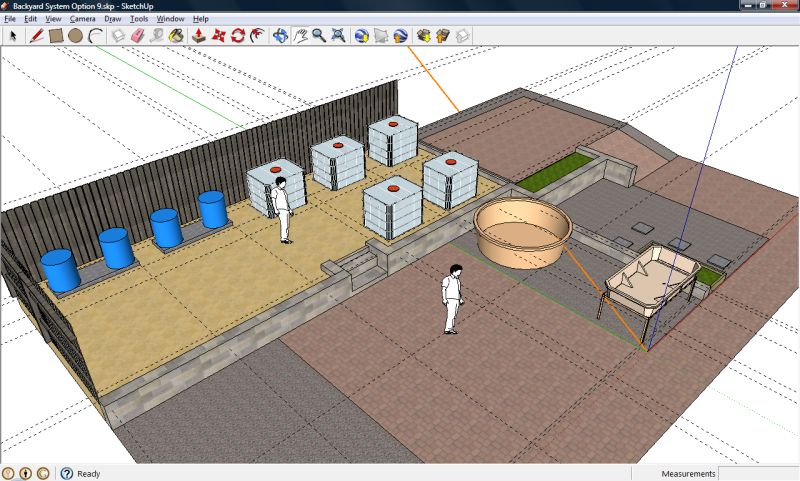
Task: Activate the Paint Bucket tool
Action: click(177, 36)
